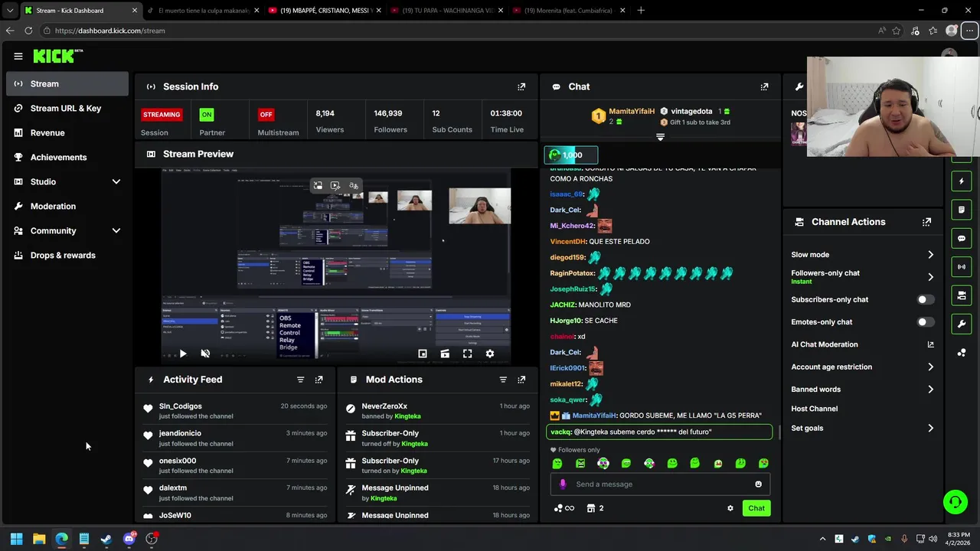Screen dimensions: 980x551
Task: Click the channel points infinity icon
Action: tap(564, 508)
